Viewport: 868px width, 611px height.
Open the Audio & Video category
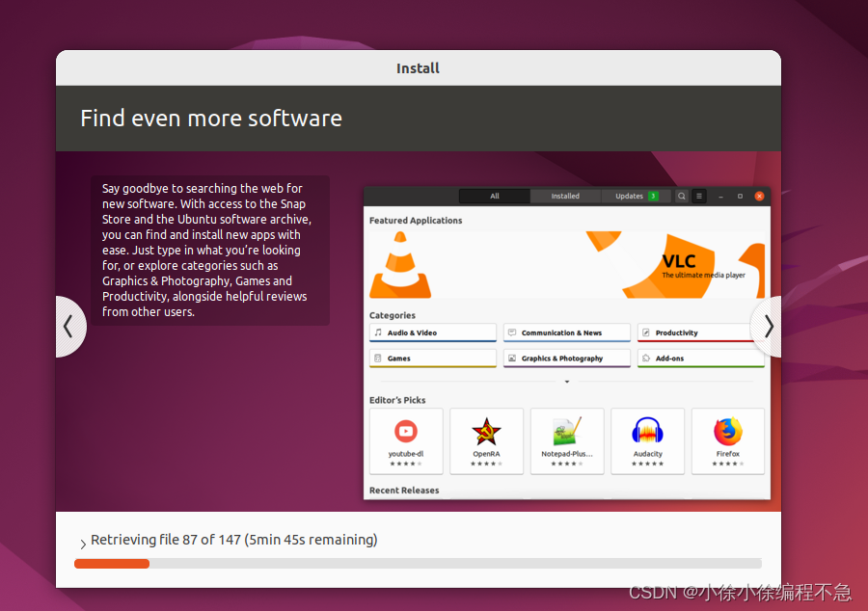[x=433, y=332]
